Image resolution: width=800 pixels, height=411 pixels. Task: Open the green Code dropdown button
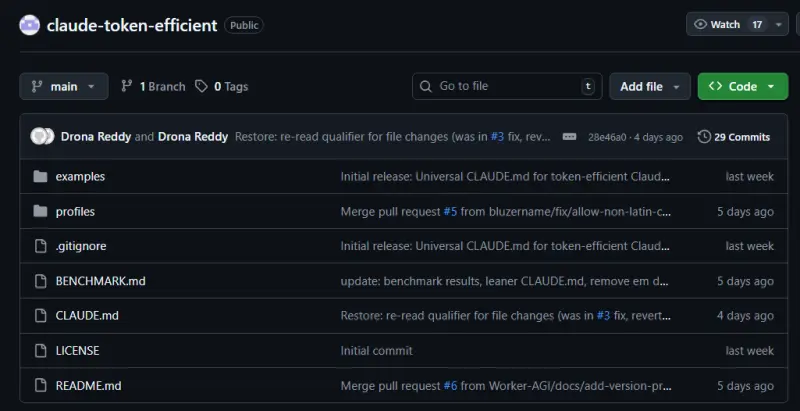pyautogui.click(x=742, y=87)
